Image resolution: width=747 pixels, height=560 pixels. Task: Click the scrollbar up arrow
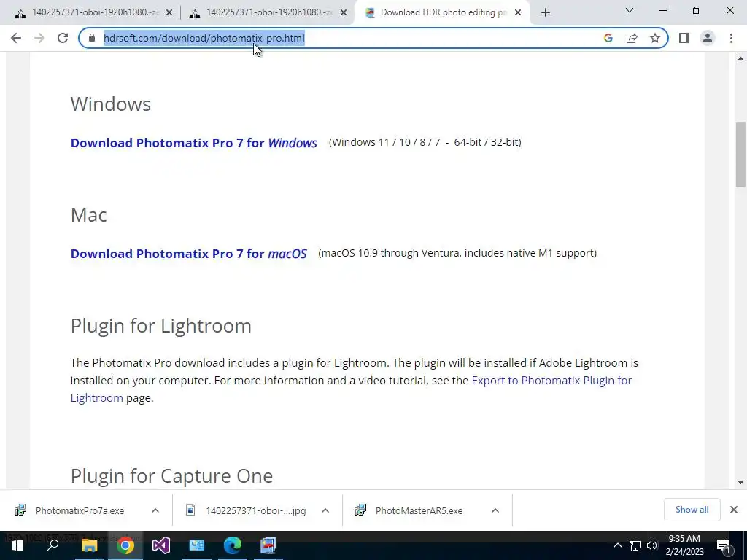pos(740,58)
